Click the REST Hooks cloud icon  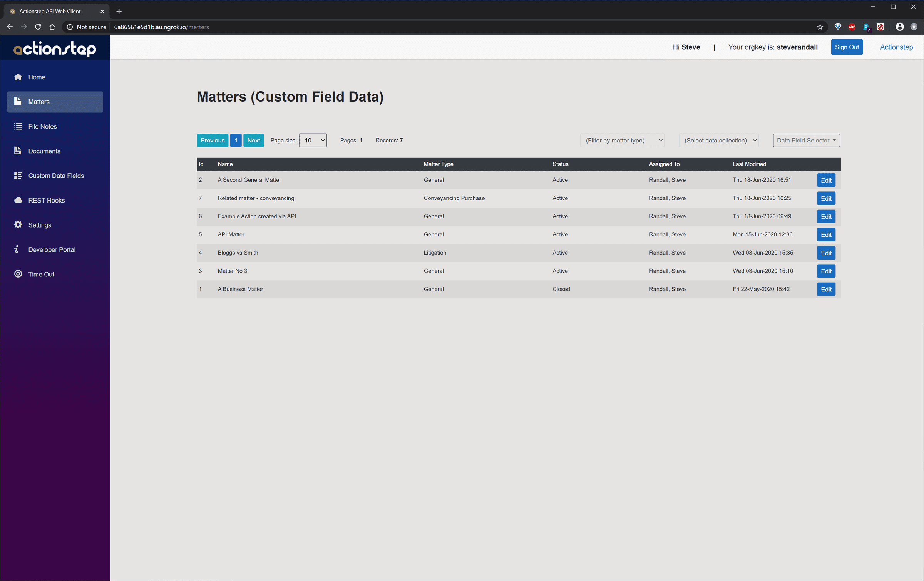18,200
